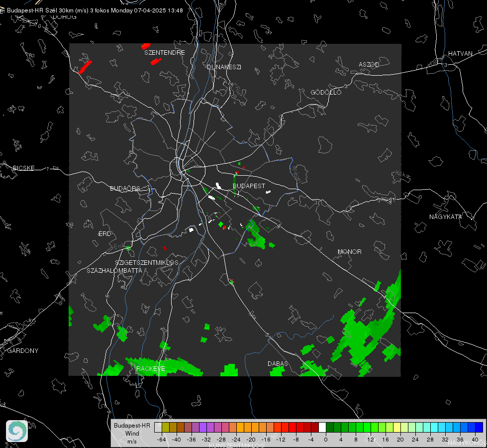The width and height of the screenshot is (487, 448).
Task: Click the ÉRD map label
Action: tap(104, 234)
